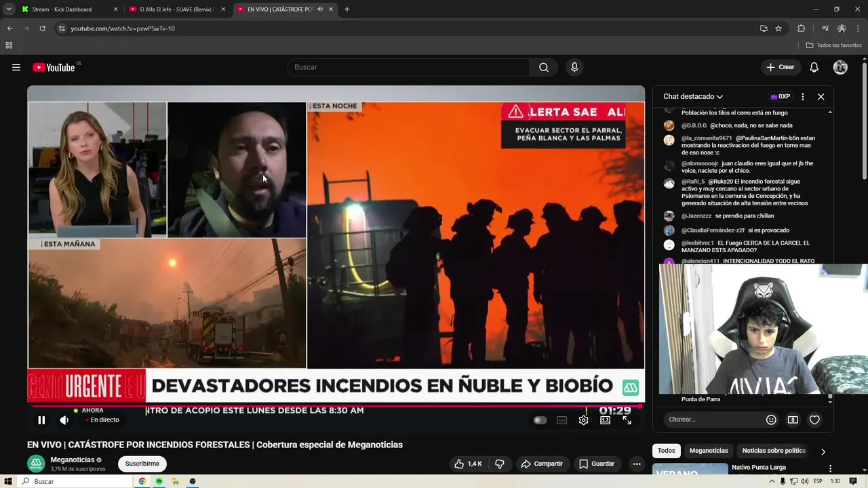Open emoji picker in chat
The image size is (868, 488).
771,420
